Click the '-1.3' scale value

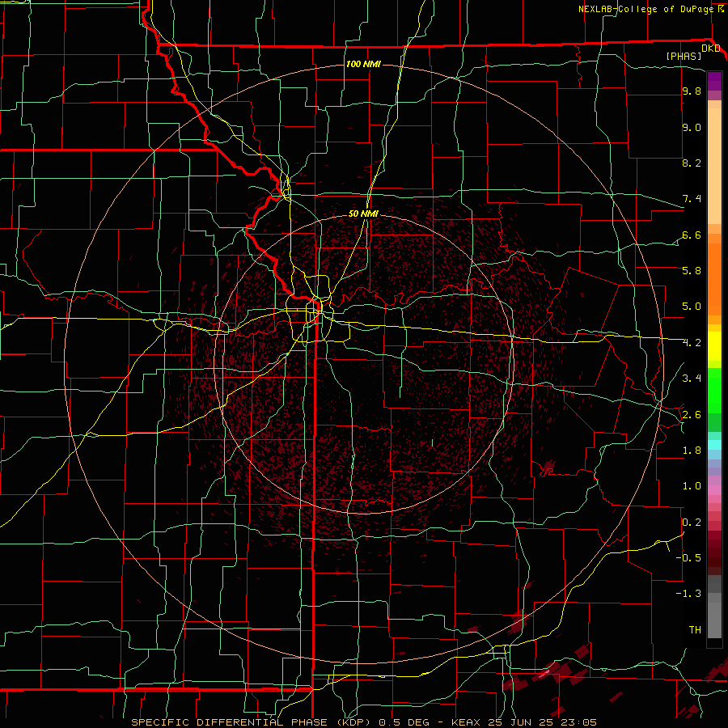tap(688, 594)
